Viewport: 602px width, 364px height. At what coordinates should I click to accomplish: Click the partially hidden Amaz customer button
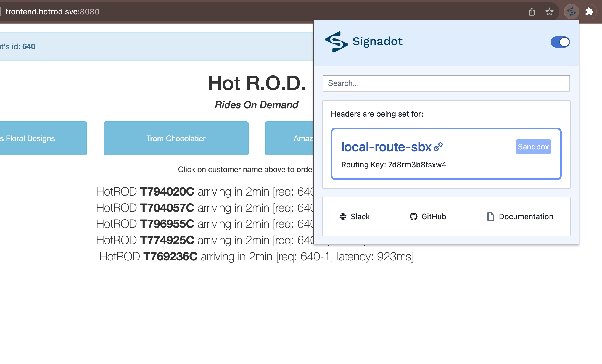pos(289,138)
